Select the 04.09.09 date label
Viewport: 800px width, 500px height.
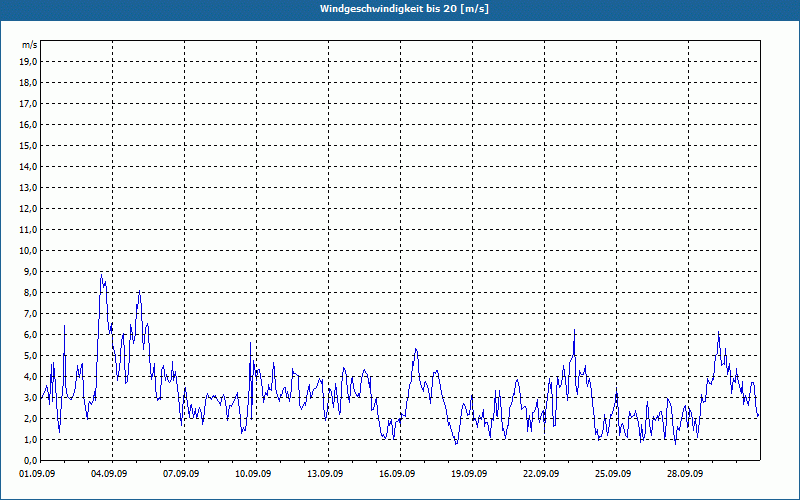click(x=109, y=474)
